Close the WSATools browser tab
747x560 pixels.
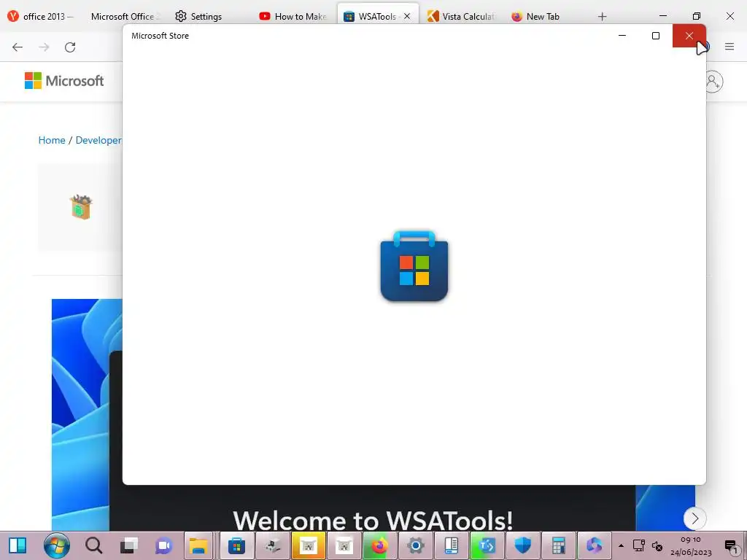tap(407, 16)
